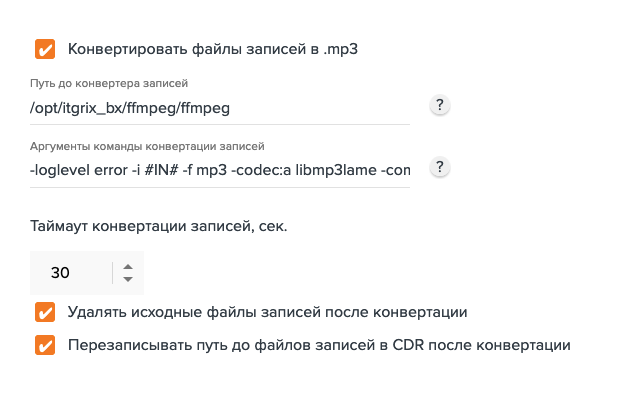
Task: Decrease conversion timeout with down arrow
Action: [128, 279]
